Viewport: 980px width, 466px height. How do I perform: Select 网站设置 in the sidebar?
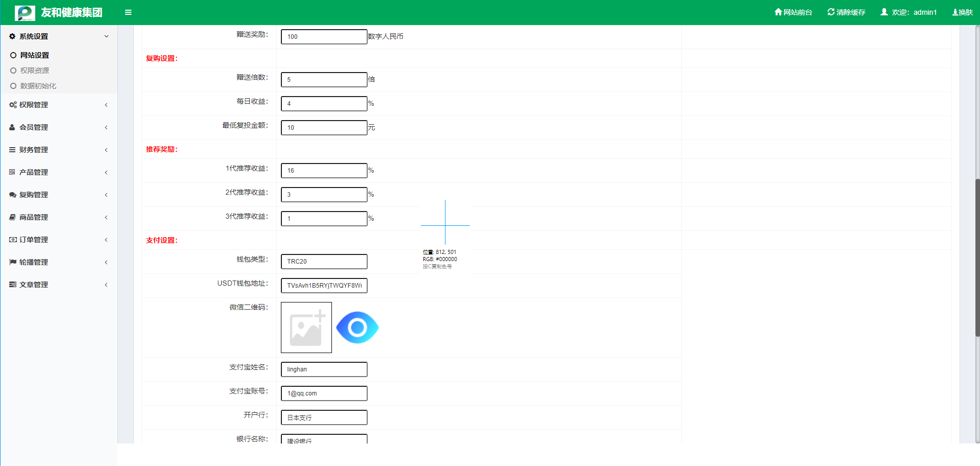[x=34, y=55]
